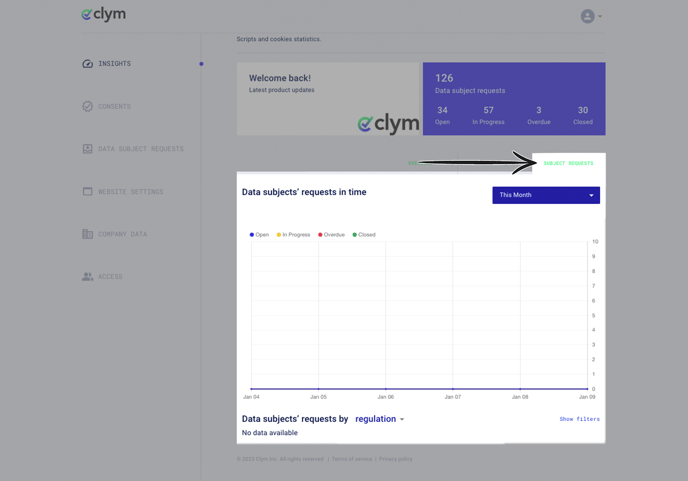Open the regulation grouping dropdown
The width and height of the screenshot is (688, 481).
(x=380, y=419)
